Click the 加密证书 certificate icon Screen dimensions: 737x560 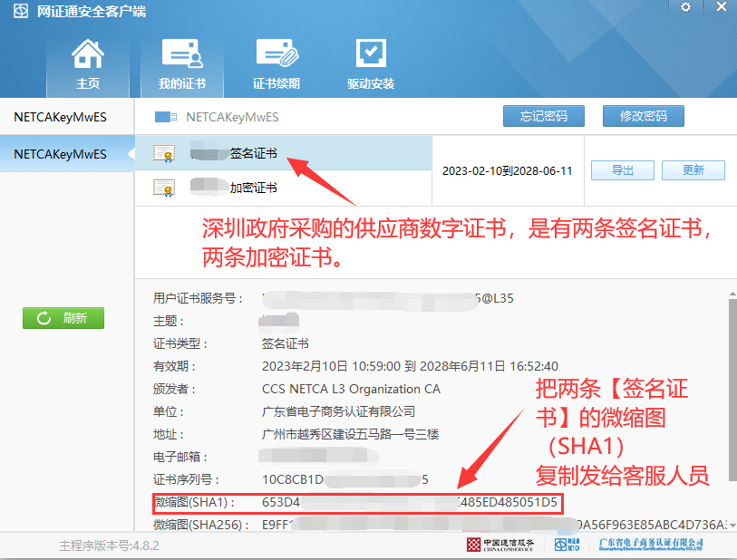pyautogui.click(x=164, y=188)
